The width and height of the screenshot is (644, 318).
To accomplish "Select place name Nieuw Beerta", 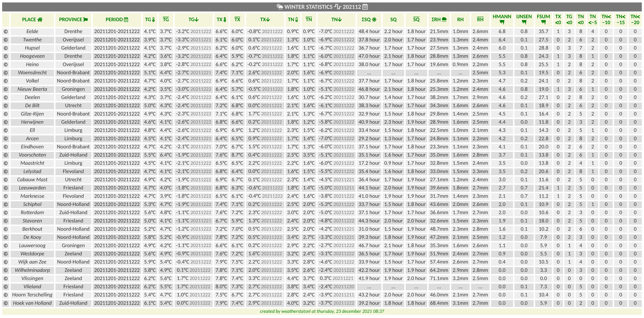I will (32, 89).
